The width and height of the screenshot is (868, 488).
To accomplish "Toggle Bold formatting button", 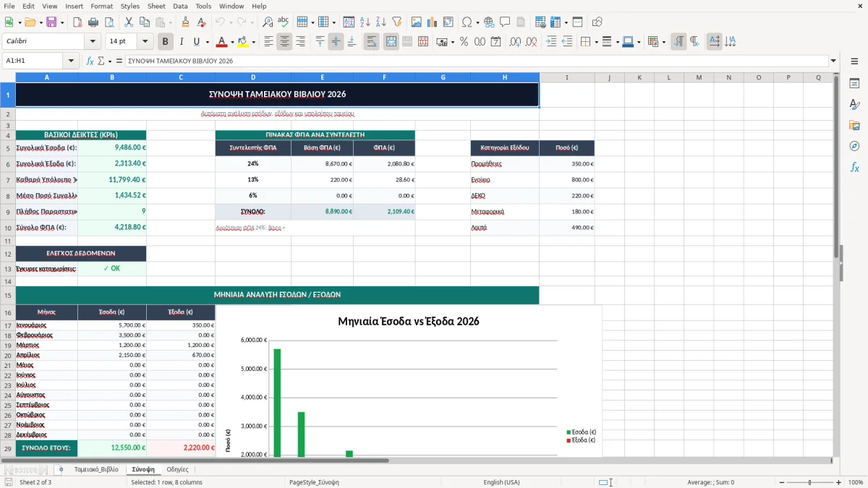I will click(x=165, y=42).
